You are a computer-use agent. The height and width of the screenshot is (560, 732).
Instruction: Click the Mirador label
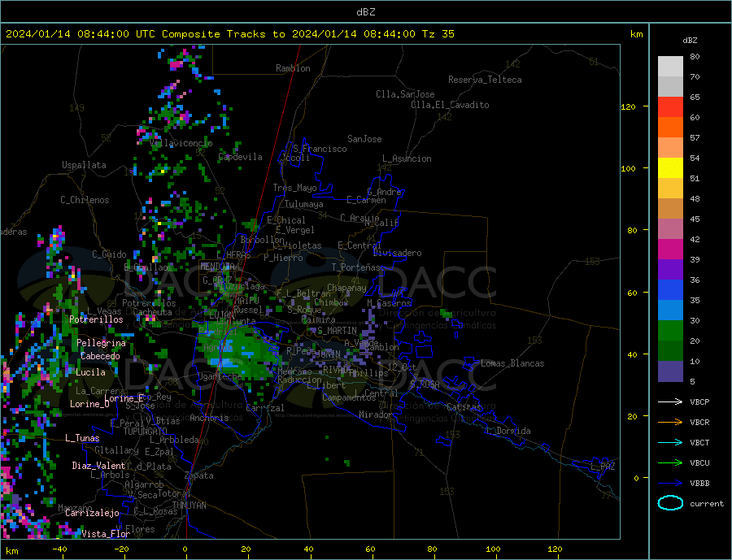tap(376, 415)
